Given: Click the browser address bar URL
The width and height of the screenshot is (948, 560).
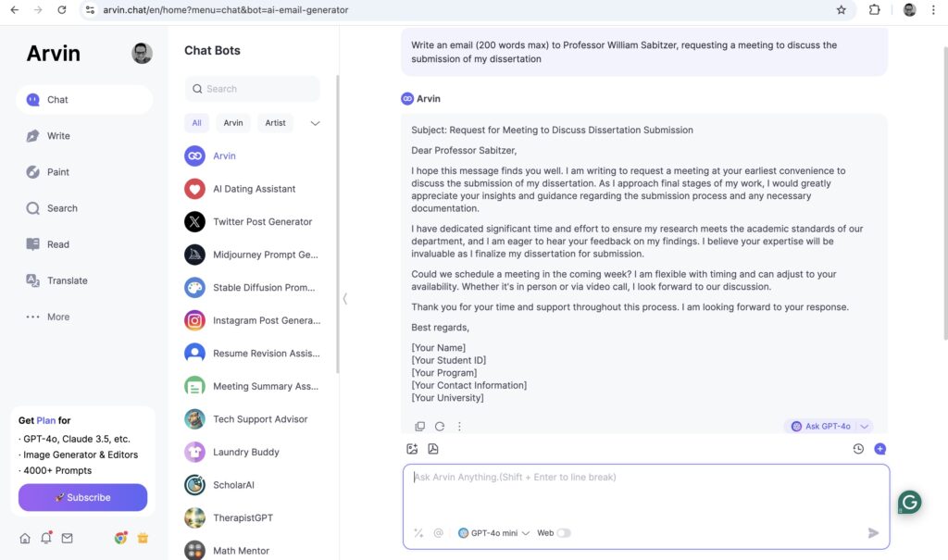Looking at the screenshot, I should click(226, 9).
